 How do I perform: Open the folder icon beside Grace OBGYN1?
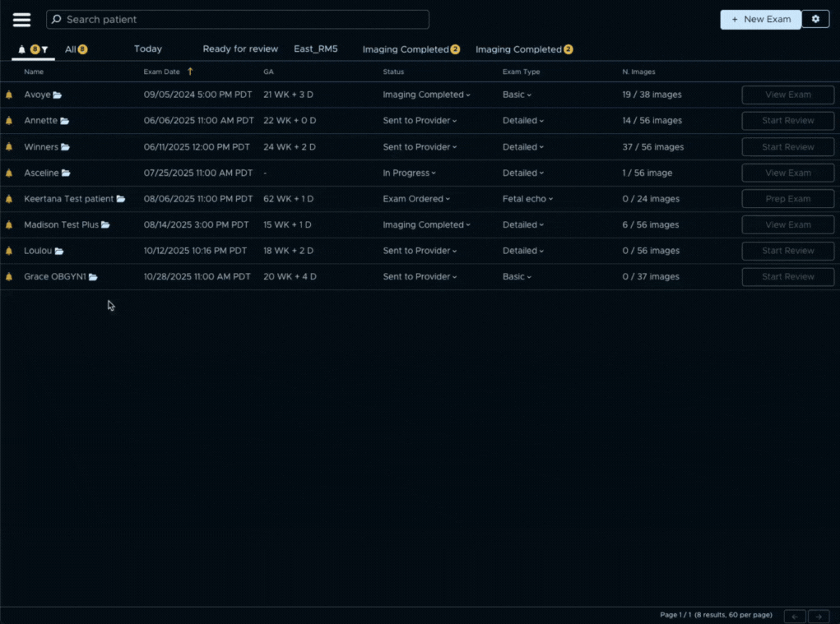(94, 277)
